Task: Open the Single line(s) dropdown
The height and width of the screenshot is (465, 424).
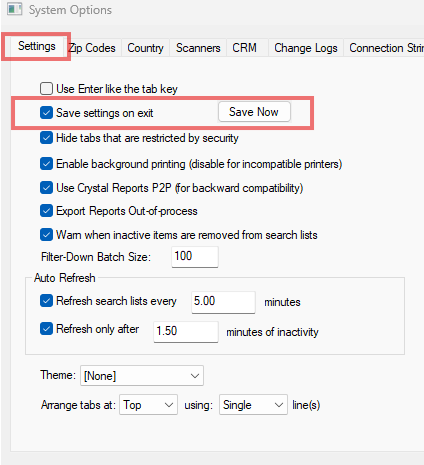Action: pyautogui.click(x=253, y=405)
